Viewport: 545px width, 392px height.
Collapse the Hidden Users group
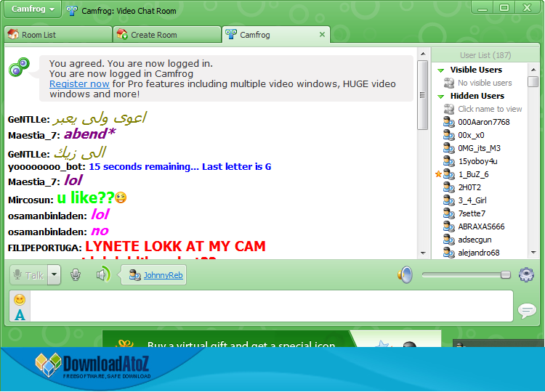[441, 96]
